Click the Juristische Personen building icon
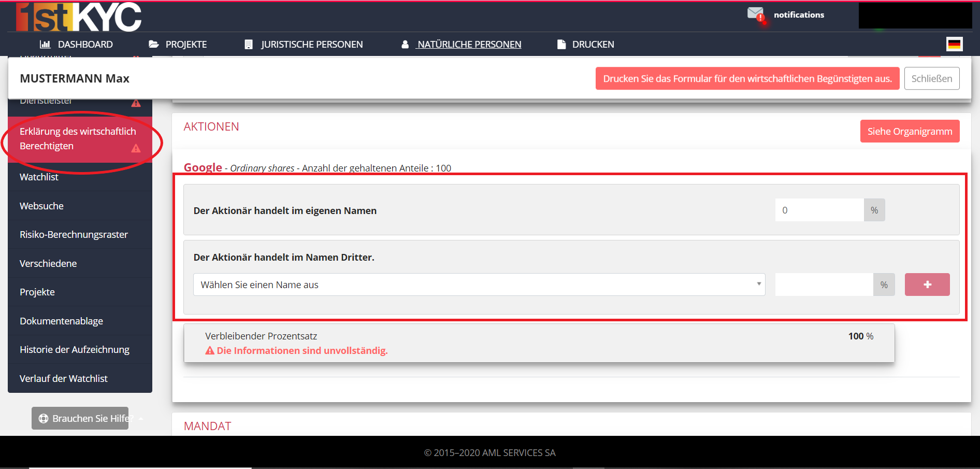This screenshot has height=469, width=980. click(249, 45)
